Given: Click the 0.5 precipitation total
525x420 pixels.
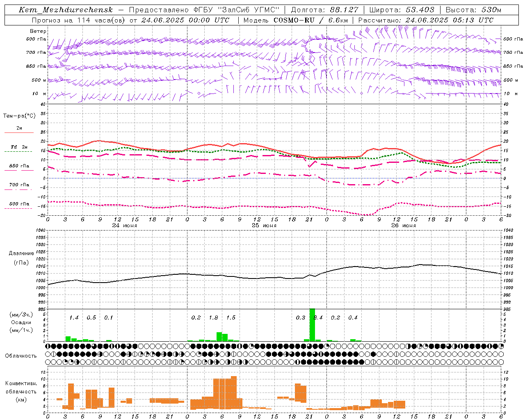Looking at the screenshot, I should tap(91, 318).
